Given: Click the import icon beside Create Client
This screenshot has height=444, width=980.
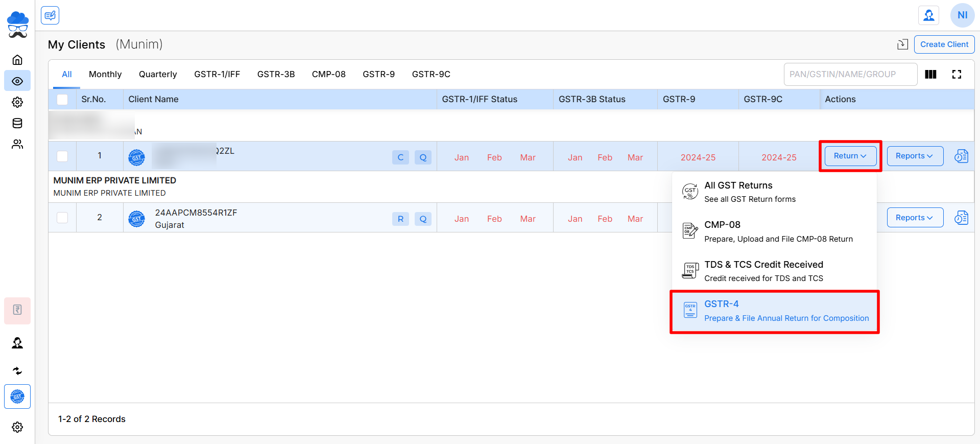Looking at the screenshot, I should (902, 44).
